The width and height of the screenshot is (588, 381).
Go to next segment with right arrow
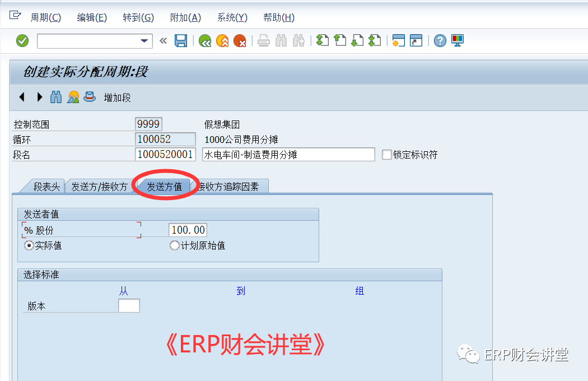tap(39, 97)
